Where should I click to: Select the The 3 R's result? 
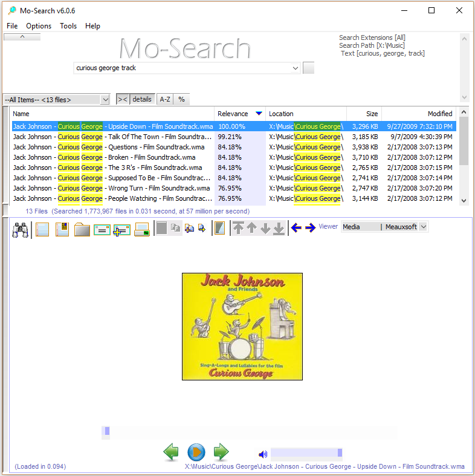pyautogui.click(x=234, y=168)
